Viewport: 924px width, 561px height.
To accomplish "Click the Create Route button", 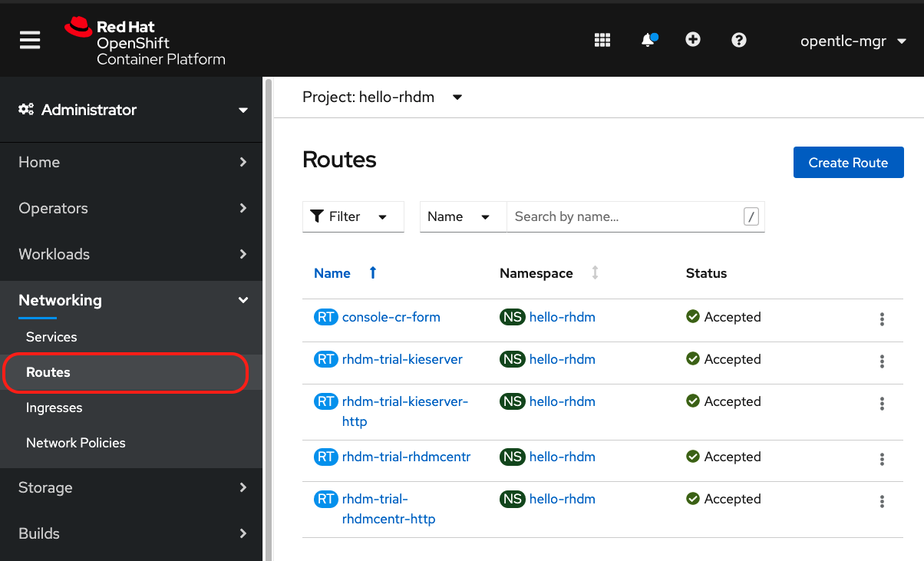I will 848,163.
